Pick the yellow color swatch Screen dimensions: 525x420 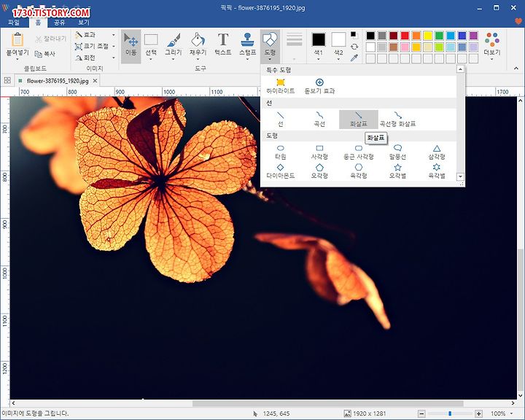(x=427, y=36)
